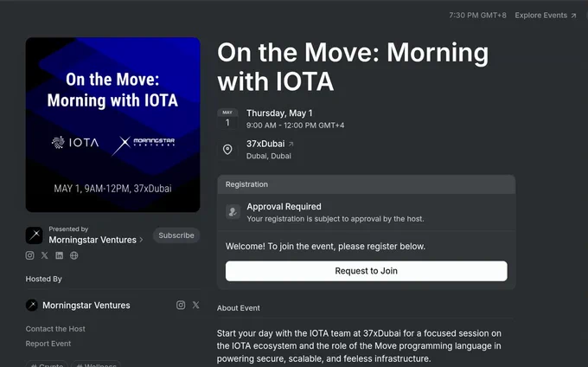Click 'Hosted By' section label

(x=44, y=279)
